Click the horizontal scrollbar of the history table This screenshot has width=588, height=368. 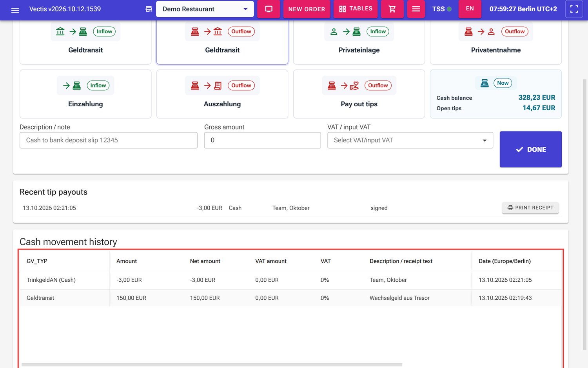tap(212, 365)
